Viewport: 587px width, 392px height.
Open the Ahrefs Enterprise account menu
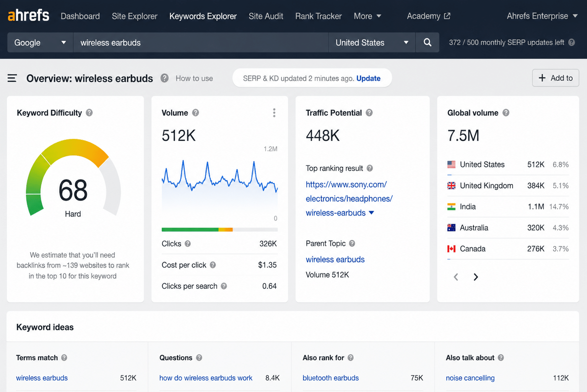click(542, 16)
